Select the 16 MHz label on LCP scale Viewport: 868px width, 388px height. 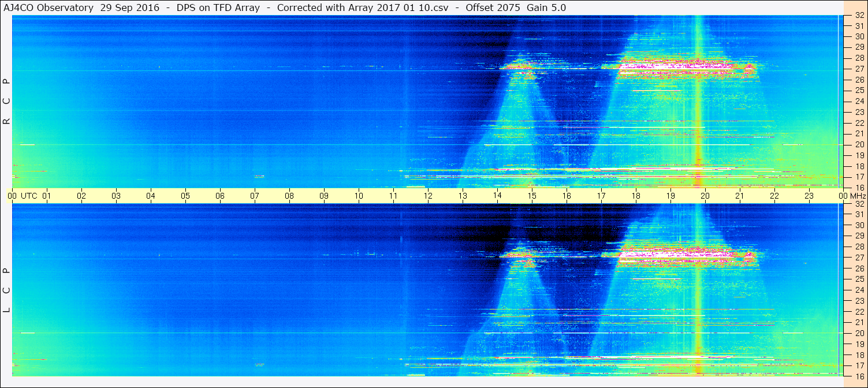click(x=859, y=376)
